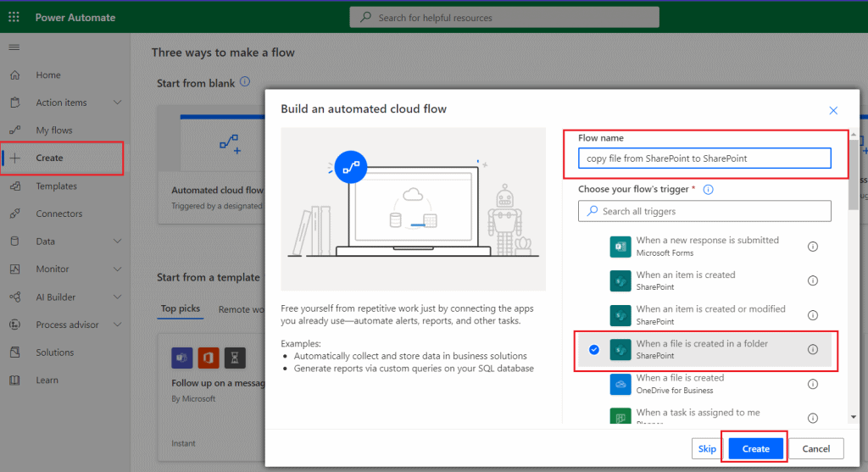Expand the Monitor menu chevron
The height and width of the screenshot is (472, 868).
tap(117, 269)
